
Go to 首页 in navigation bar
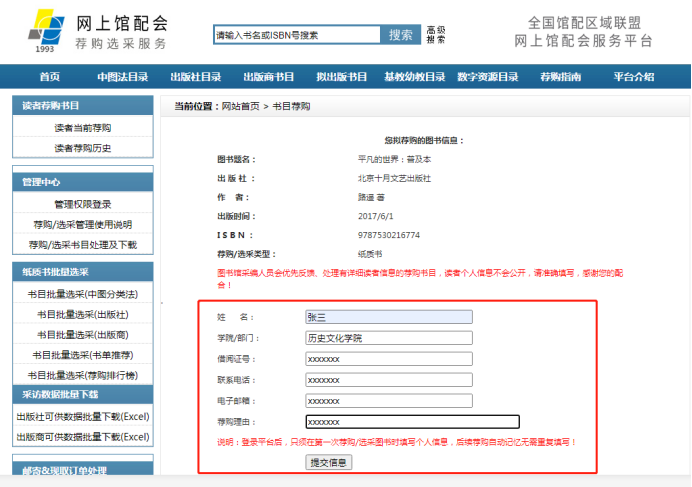49,77
